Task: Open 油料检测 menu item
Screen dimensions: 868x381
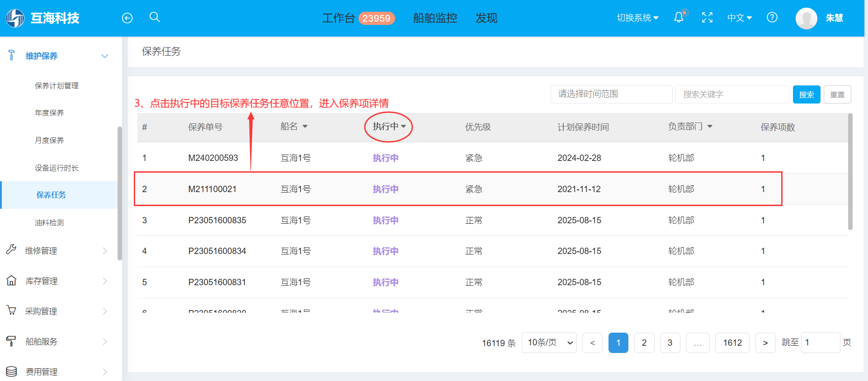Action: (x=49, y=222)
